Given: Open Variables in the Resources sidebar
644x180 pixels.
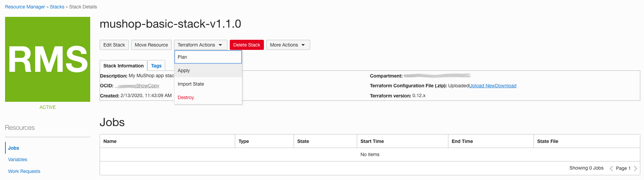Looking at the screenshot, I should tap(18, 159).
